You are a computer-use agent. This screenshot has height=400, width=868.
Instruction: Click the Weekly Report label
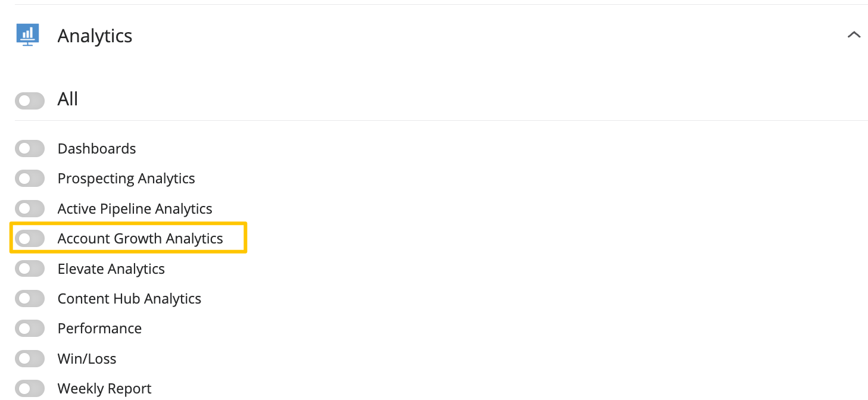[104, 389]
